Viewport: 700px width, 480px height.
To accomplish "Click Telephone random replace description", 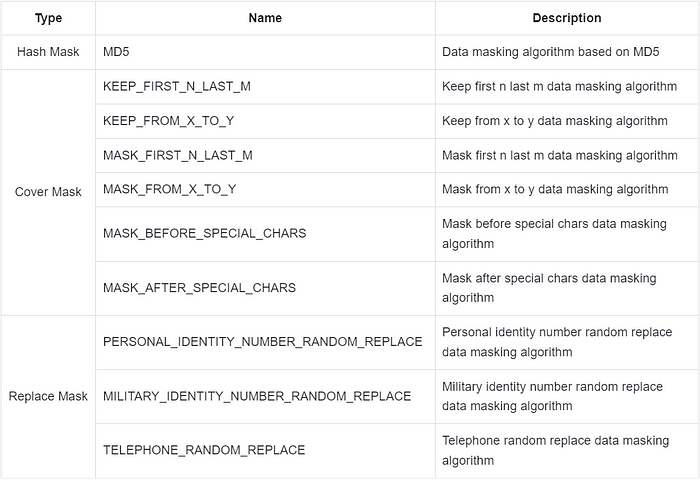I will click(555, 450).
